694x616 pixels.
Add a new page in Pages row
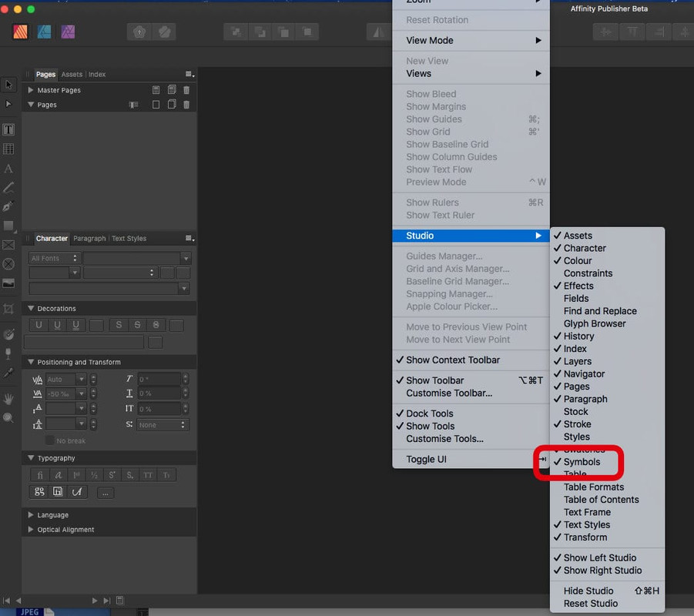coord(156,105)
